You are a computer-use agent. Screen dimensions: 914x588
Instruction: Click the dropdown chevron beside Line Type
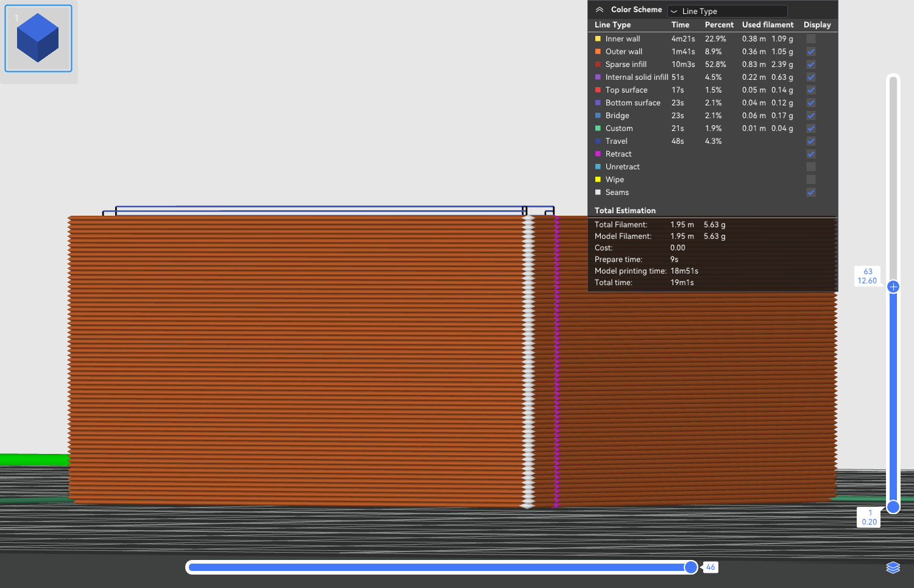click(674, 12)
